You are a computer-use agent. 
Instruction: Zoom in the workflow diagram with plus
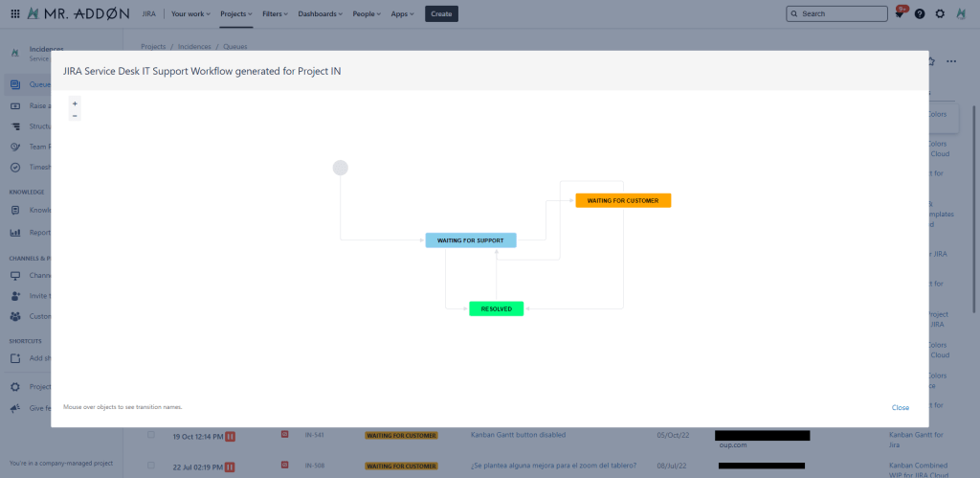click(x=76, y=102)
